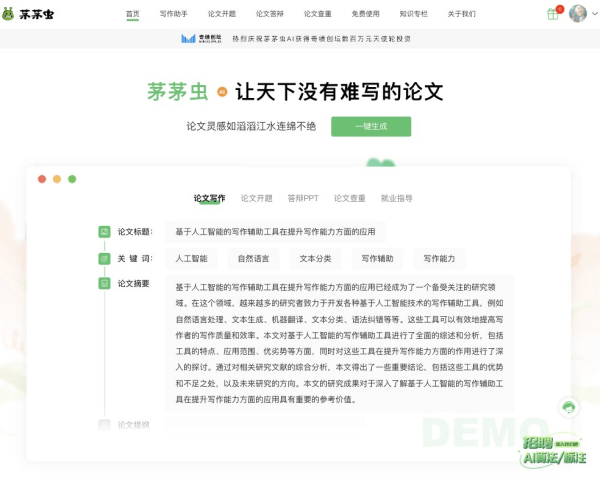
Task: Open the green customer service chat icon
Action: click(568, 407)
